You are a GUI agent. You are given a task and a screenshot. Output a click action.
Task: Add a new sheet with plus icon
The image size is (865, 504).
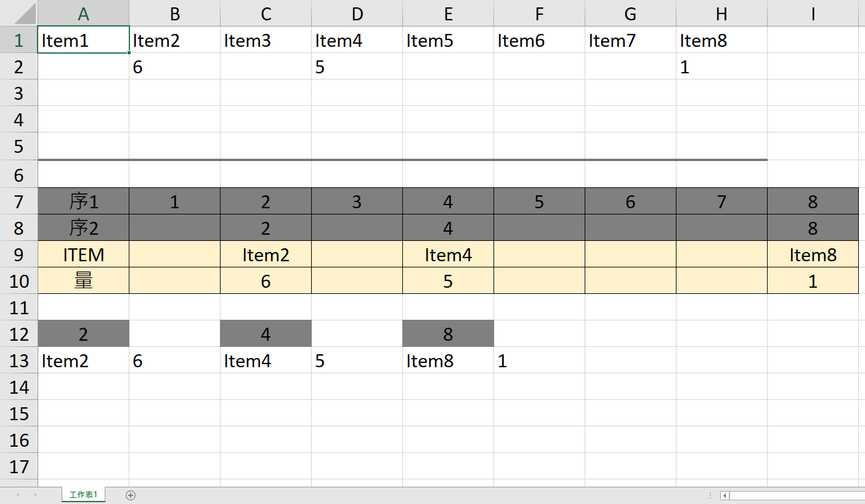131,495
